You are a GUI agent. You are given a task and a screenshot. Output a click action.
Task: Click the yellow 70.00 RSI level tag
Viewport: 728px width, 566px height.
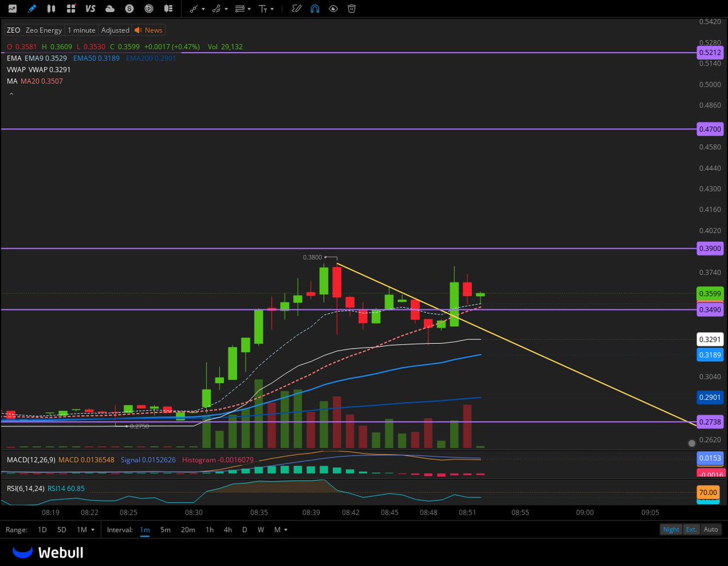pyautogui.click(x=709, y=493)
